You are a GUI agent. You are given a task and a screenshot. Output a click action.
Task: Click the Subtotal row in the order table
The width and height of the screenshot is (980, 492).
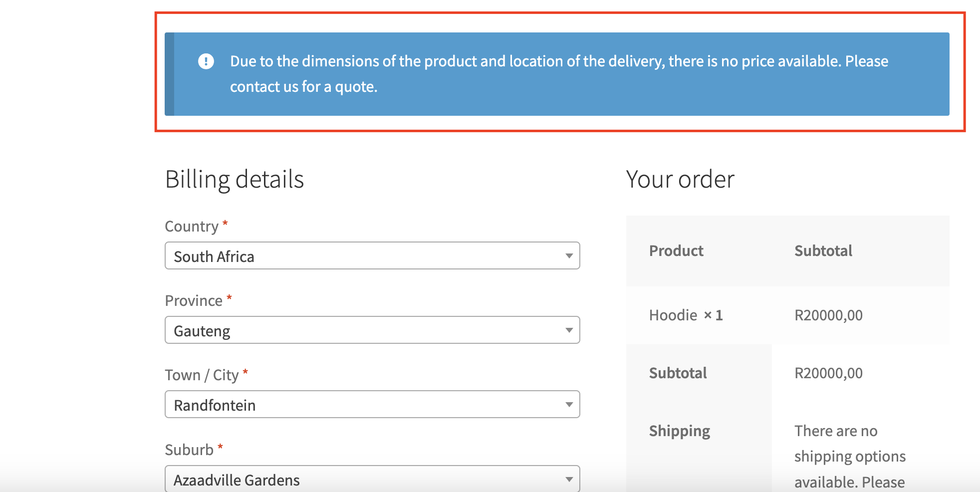click(x=678, y=373)
